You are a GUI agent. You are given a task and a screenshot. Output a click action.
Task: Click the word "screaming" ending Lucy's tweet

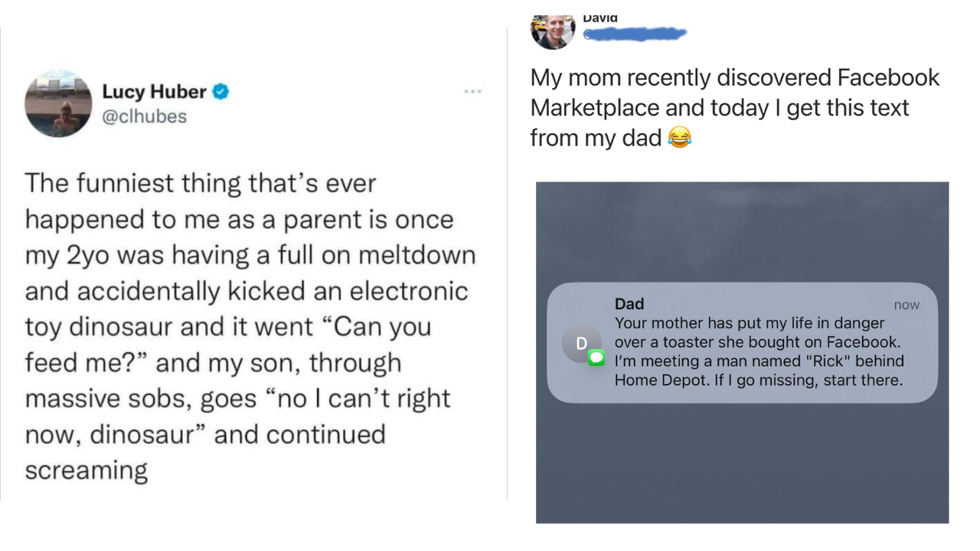pos(86,470)
